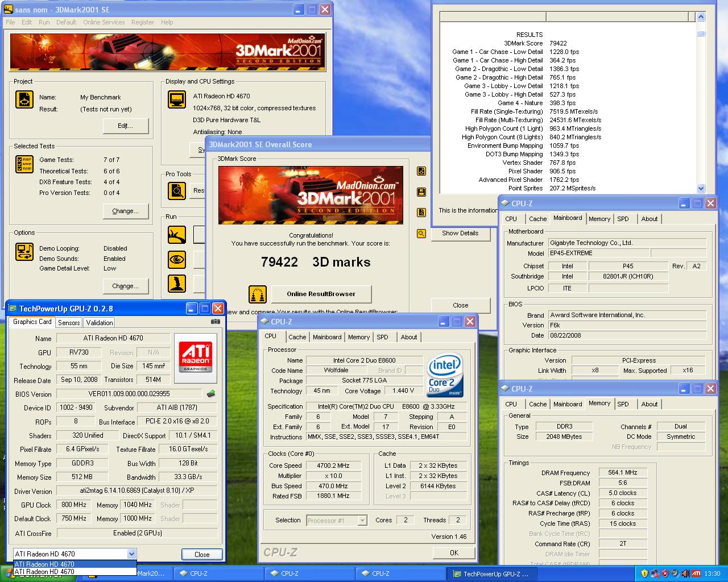Open the File menu in 3DMark2001
728x582 pixels.
[10, 22]
